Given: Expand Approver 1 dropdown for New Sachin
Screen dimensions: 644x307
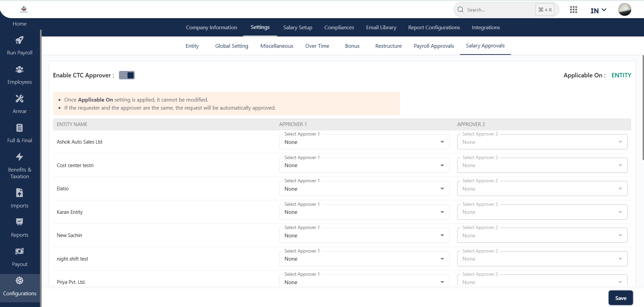Looking at the screenshot, I should (364, 235).
